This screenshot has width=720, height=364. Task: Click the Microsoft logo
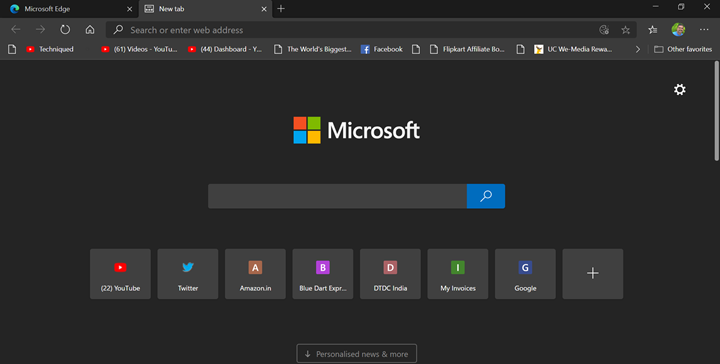356,130
